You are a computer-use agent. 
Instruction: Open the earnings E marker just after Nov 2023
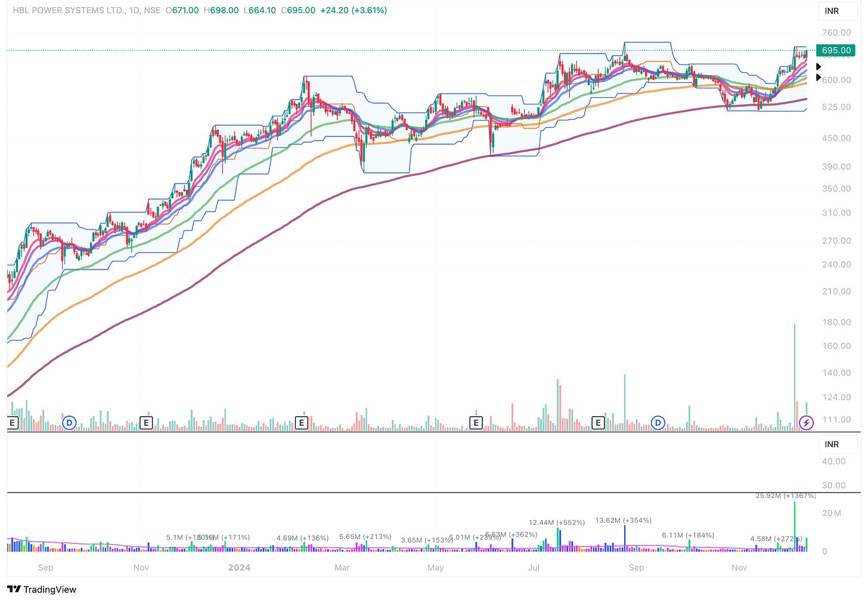tap(145, 423)
